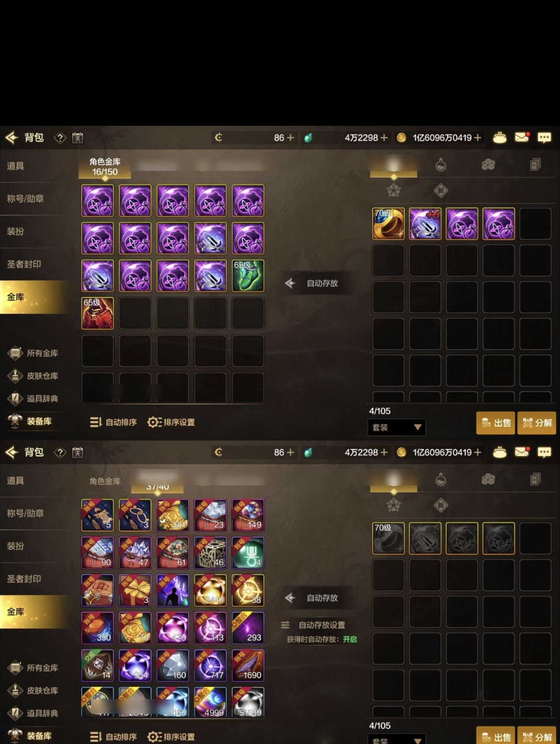The image size is (560, 744).
Task: Switch to the 角色金库 16/150 tab
Action: tap(105, 167)
